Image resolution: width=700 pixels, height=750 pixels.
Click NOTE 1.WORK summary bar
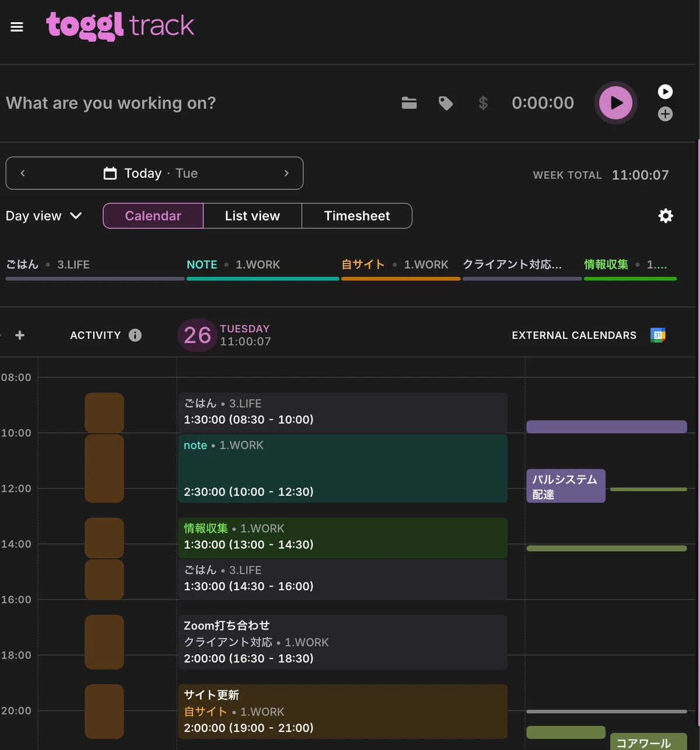[x=262, y=270]
